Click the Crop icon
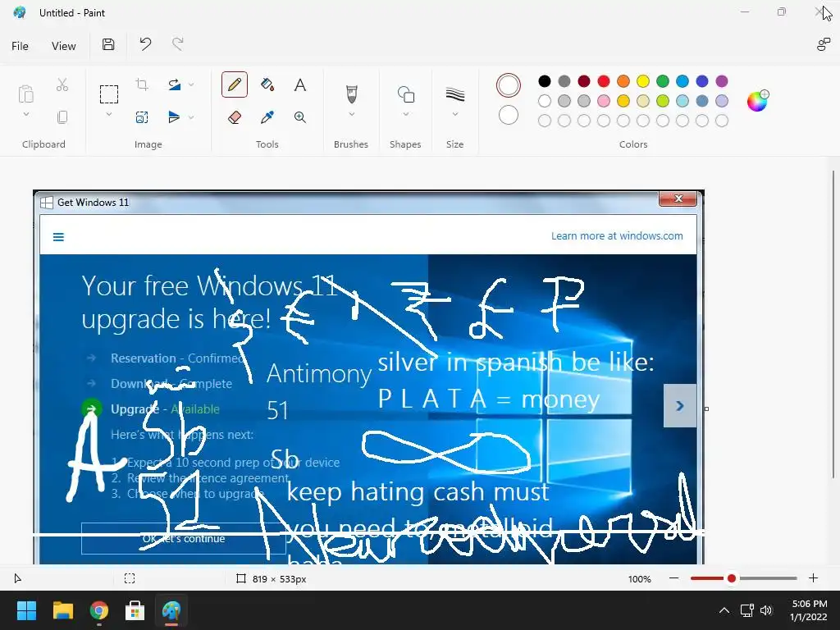Viewport: 840px width, 630px height. click(x=142, y=84)
